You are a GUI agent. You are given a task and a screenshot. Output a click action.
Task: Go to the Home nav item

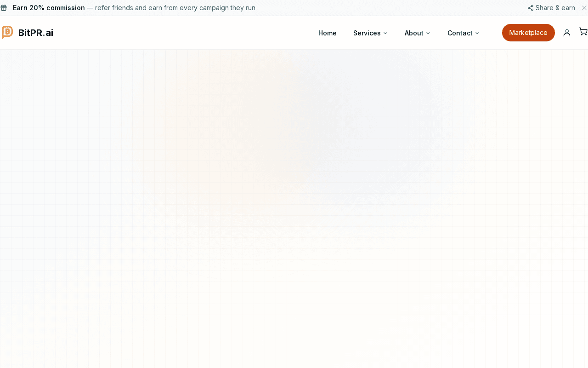(x=328, y=33)
